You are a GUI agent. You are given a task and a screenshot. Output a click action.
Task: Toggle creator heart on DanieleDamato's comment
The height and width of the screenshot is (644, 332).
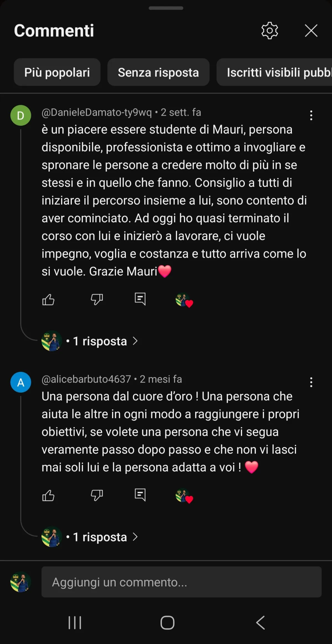click(x=184, y=300)
